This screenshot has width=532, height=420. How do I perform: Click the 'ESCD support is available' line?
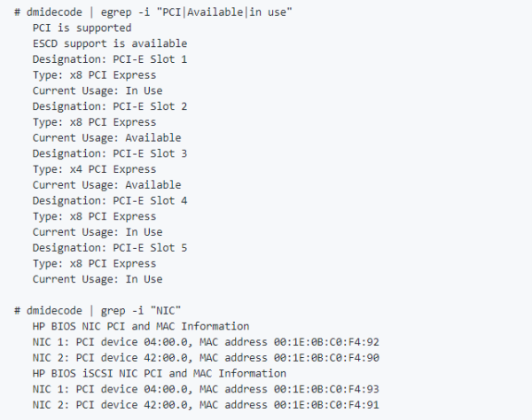pos(110,43)
